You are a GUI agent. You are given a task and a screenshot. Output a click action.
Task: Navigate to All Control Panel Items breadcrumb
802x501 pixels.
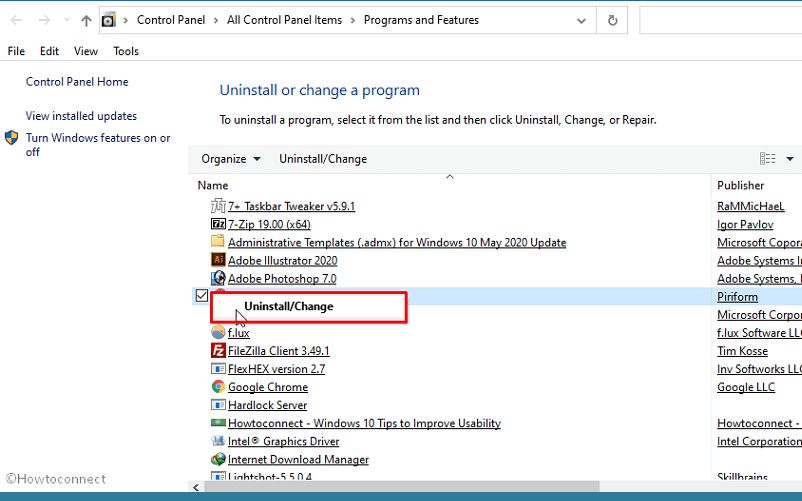[284, 20]
